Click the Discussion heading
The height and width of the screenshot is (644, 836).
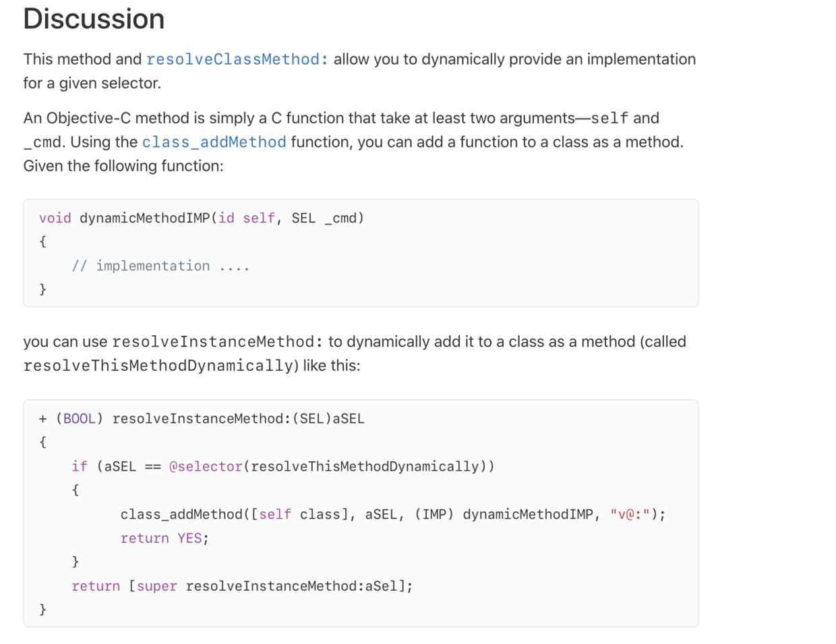[94, 19]
